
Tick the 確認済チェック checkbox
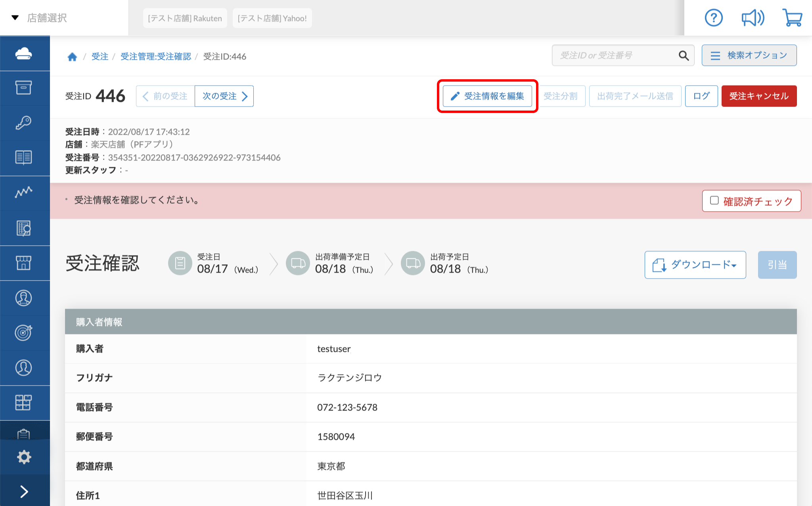pos(714,200)
